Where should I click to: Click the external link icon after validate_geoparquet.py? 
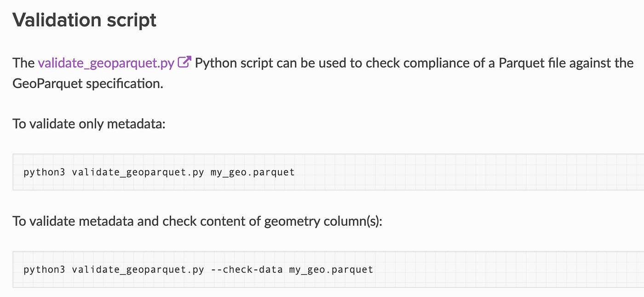click(x=184, y=62)
